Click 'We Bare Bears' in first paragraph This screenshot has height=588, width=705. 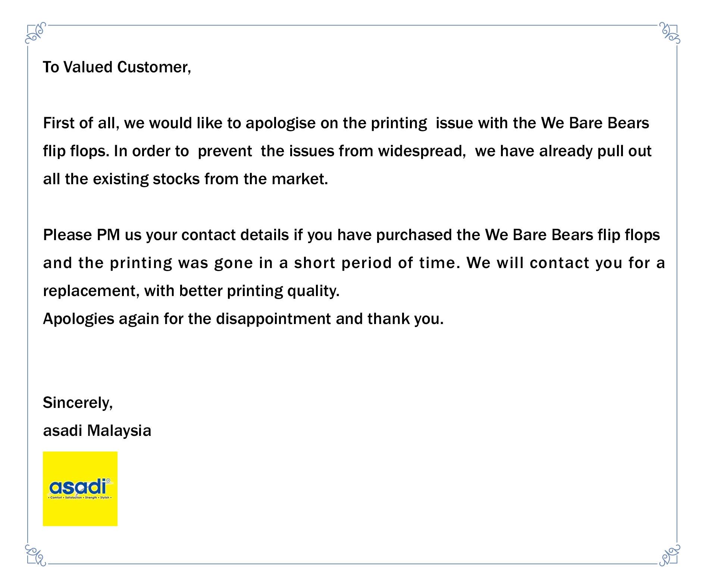[595, 123]
